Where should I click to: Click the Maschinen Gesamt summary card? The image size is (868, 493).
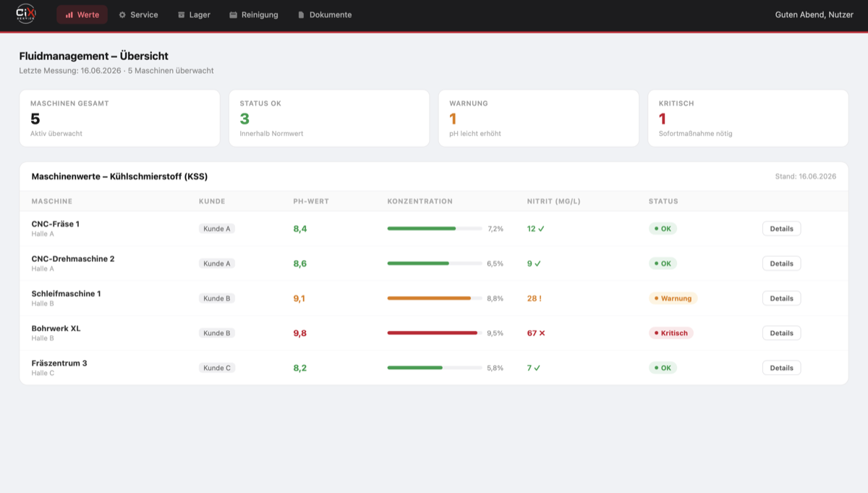pyautogui.click(x=120, y=118)
